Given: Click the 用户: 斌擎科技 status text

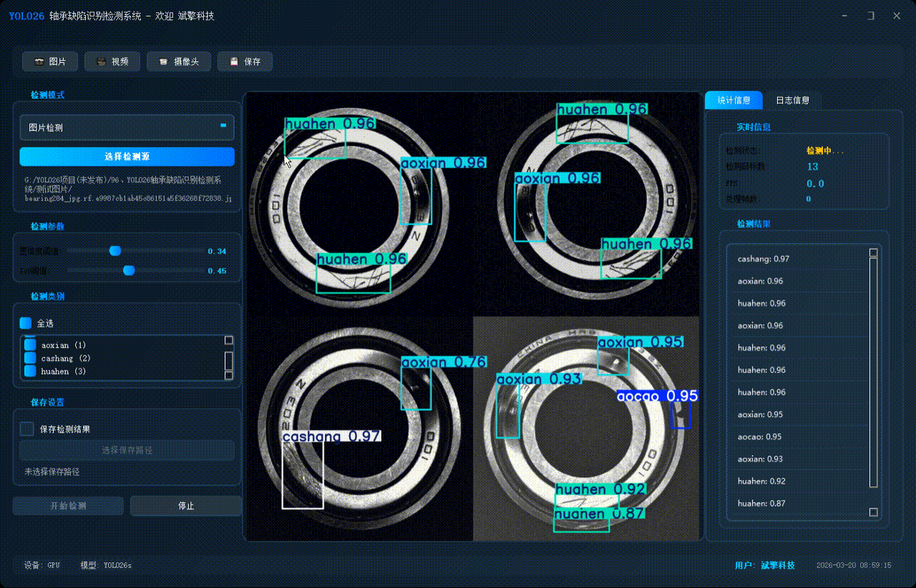Looking at the screenshot, I should [765, 565].
